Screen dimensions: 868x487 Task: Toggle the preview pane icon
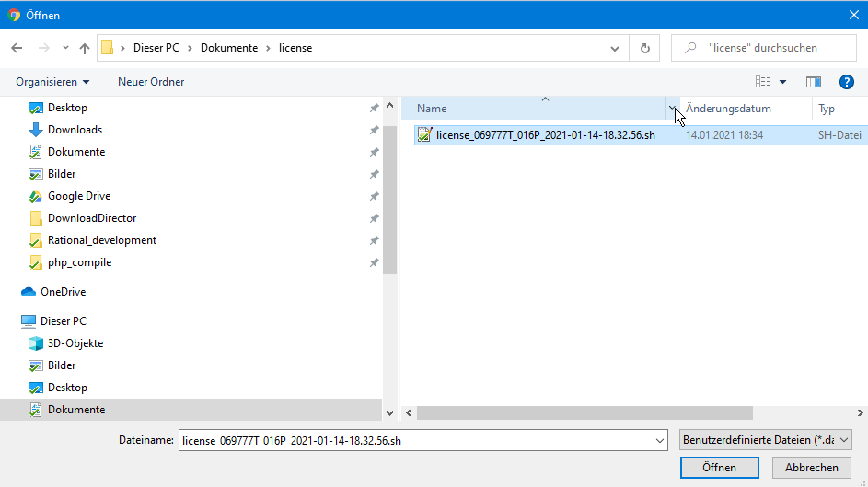813,82
